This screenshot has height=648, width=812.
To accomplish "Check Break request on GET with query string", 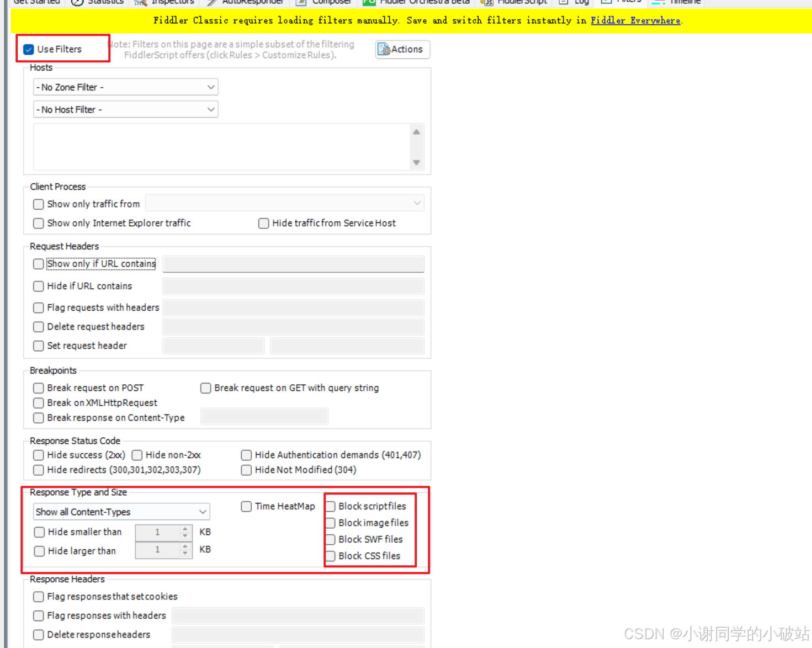I will pos(205,388).
